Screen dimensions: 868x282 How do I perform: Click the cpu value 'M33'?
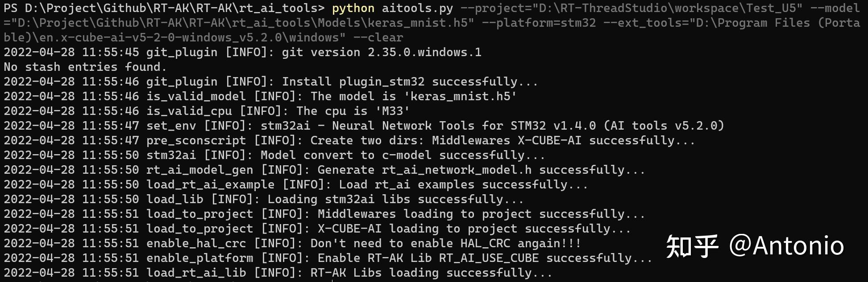(392, 111)
